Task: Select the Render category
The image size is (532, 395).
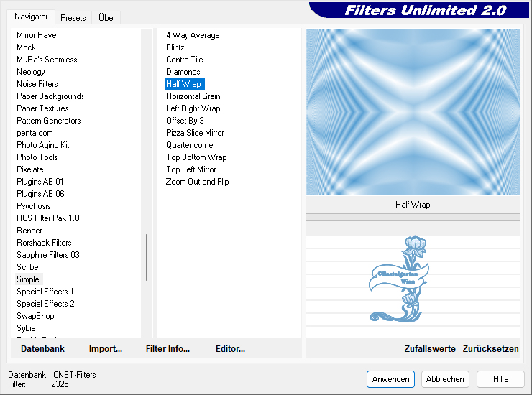Action: pos(29,231)
